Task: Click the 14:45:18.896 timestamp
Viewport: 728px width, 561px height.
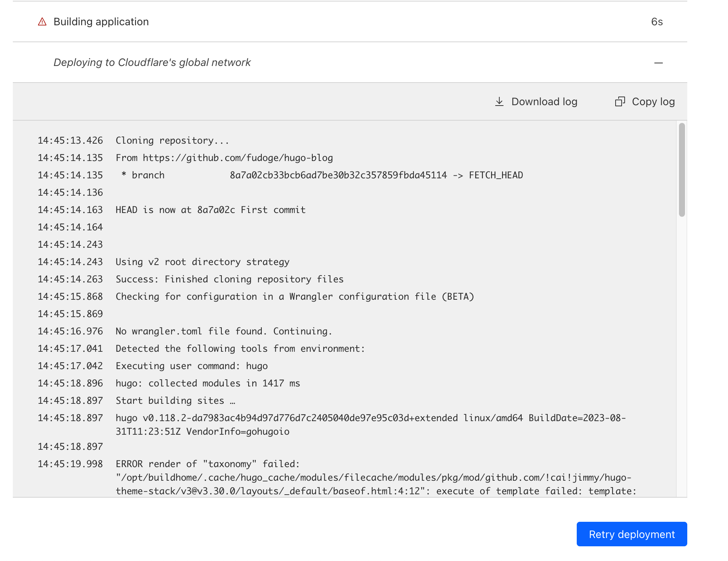Action: (x=70, y=383)
